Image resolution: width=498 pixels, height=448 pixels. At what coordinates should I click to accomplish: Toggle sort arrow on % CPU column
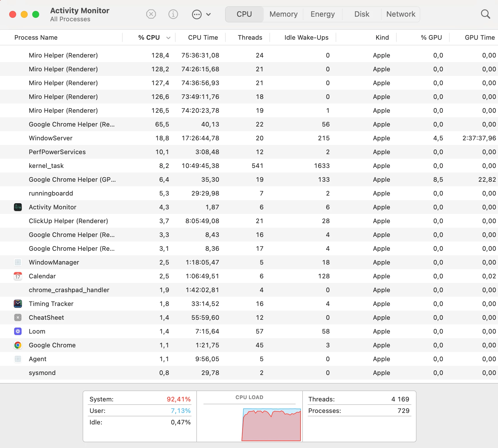[169, 38]
